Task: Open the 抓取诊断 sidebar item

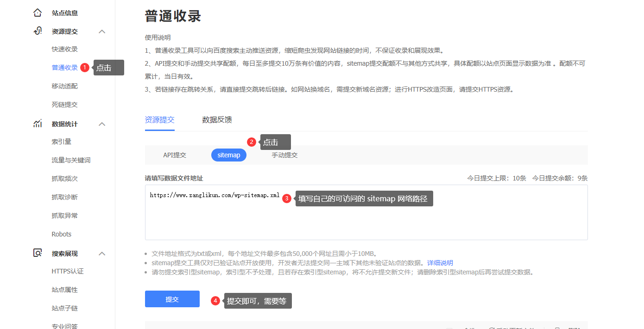Action: (x=64, y=197)
